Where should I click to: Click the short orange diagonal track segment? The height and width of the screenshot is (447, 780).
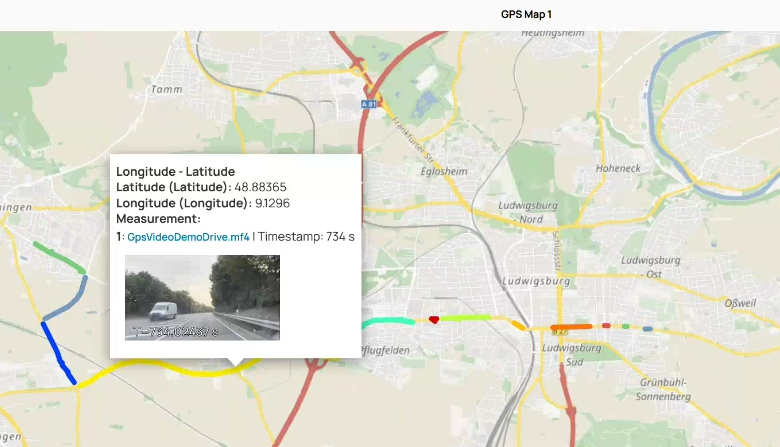point(518,325)
